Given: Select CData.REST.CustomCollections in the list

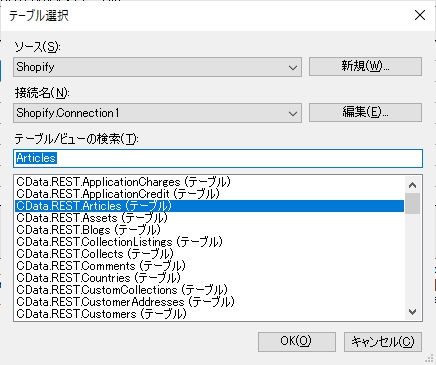Looking at the screenshot, I should pyautogui.click(x=209, y=290).
